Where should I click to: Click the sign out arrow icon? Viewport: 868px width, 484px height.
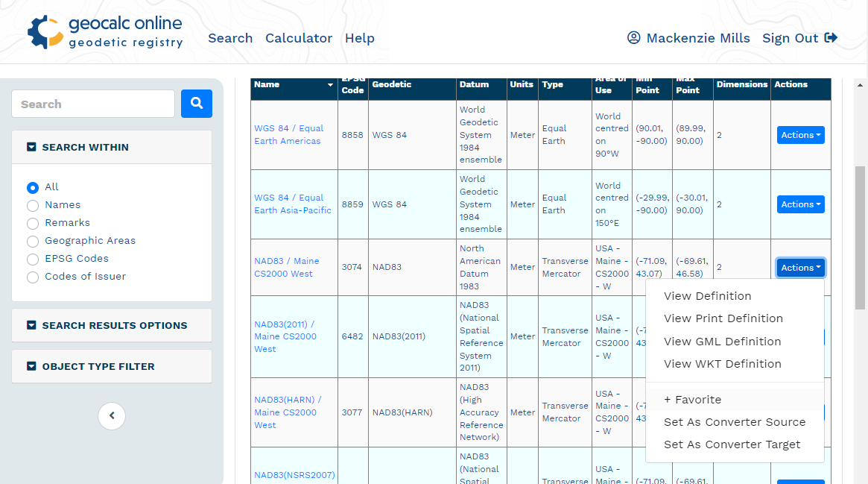click(x=831, y=37)
